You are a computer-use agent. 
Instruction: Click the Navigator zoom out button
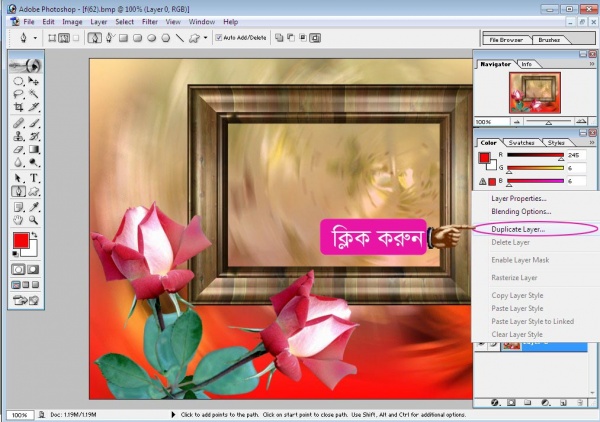click(x=517, y=122)
